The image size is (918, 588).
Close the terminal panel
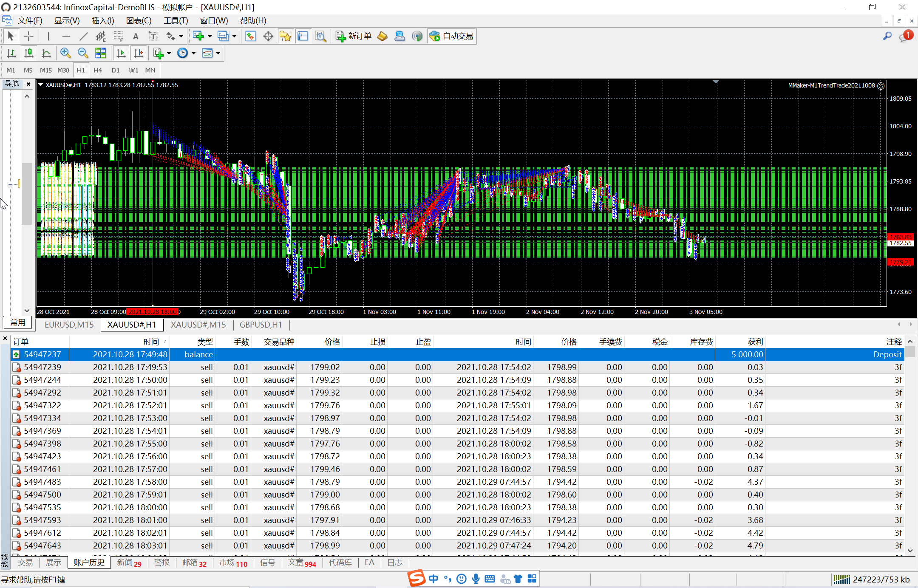click(x=5, y=339)
